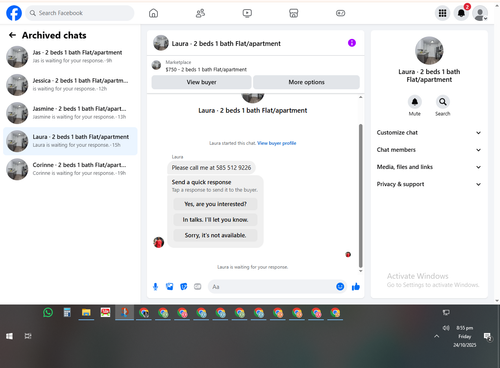Click the message Please call me at 585 512 9226

(211, 168)
